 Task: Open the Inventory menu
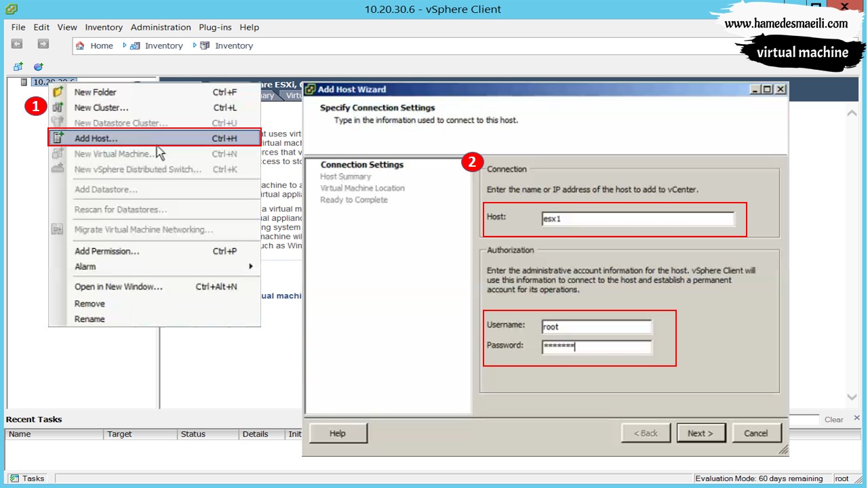(104, 27)
